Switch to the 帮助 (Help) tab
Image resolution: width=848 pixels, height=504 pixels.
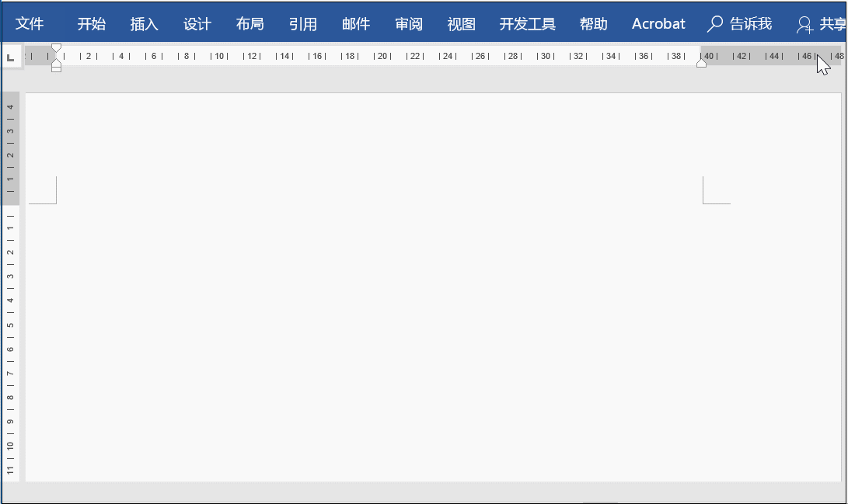pos(594,23)
